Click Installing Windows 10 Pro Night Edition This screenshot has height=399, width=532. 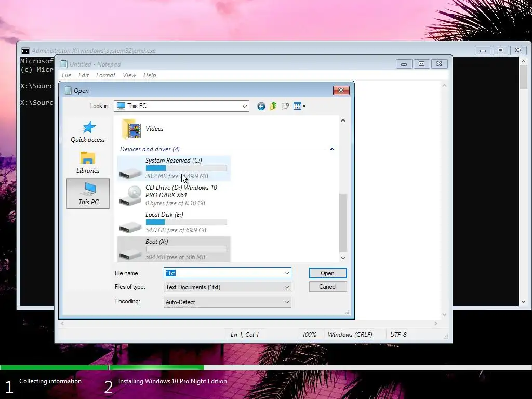coord(172,381)
